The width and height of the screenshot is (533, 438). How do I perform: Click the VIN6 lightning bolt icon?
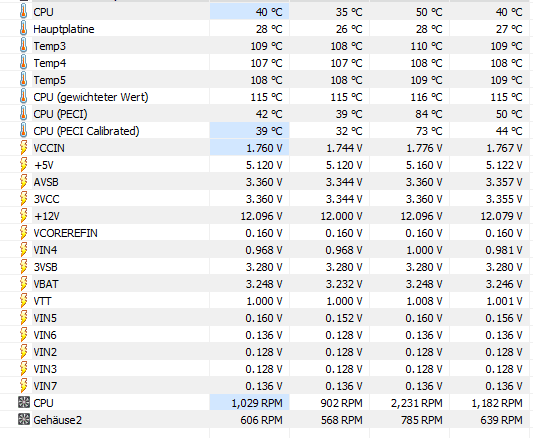click(x=23, y=335)
